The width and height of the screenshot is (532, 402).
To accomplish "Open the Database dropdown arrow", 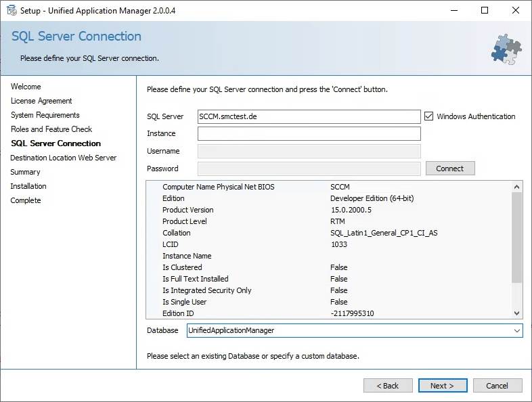I will [x=516, y=331].
